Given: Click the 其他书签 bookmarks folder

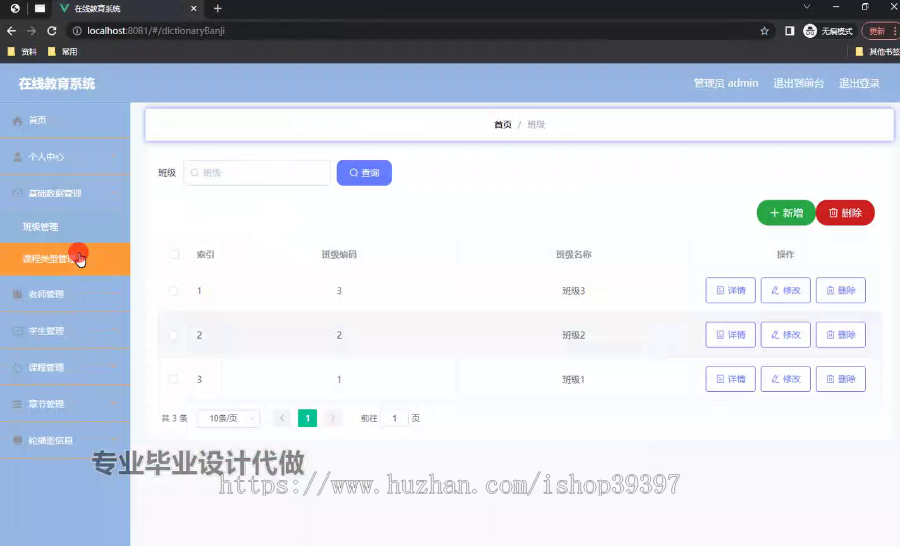Looking at the screenshot, I should click(877, 52).
